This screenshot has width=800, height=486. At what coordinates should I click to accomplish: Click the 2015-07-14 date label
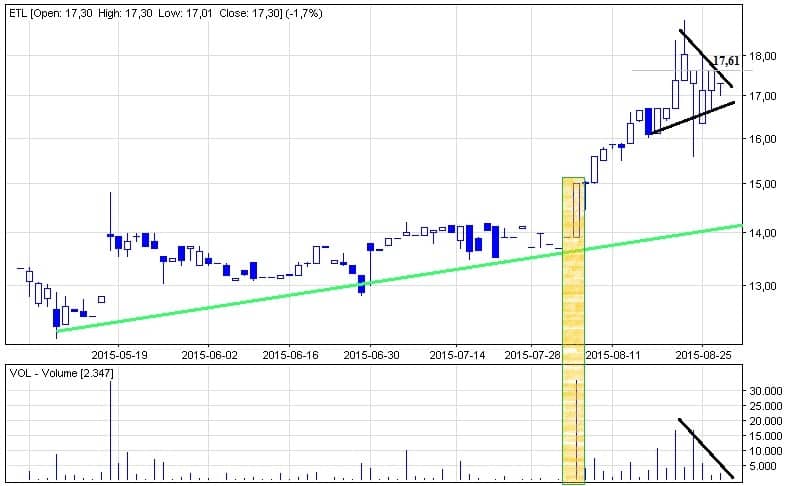(x=457, y=354)
